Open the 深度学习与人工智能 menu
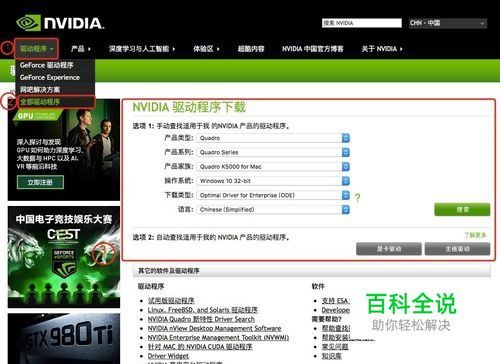This screenshot has width=500, height=364. coord(142,49)
